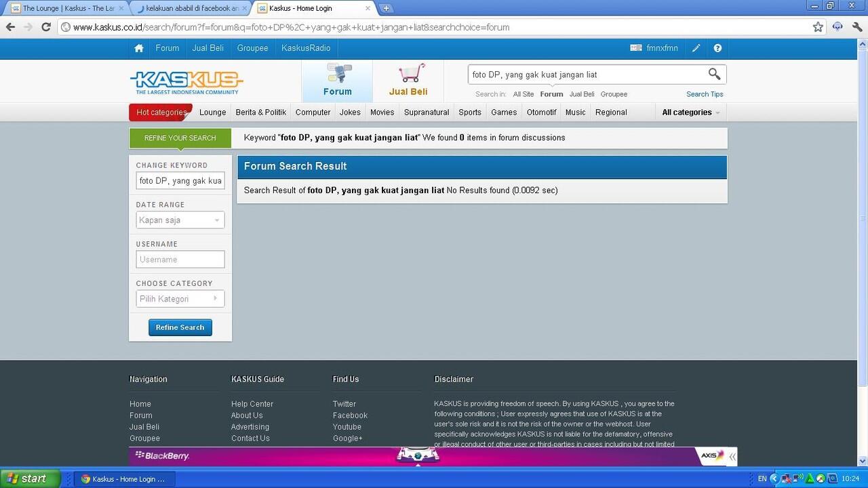Open the Regional category
The image size is (868, 488).
coord(611,113)
